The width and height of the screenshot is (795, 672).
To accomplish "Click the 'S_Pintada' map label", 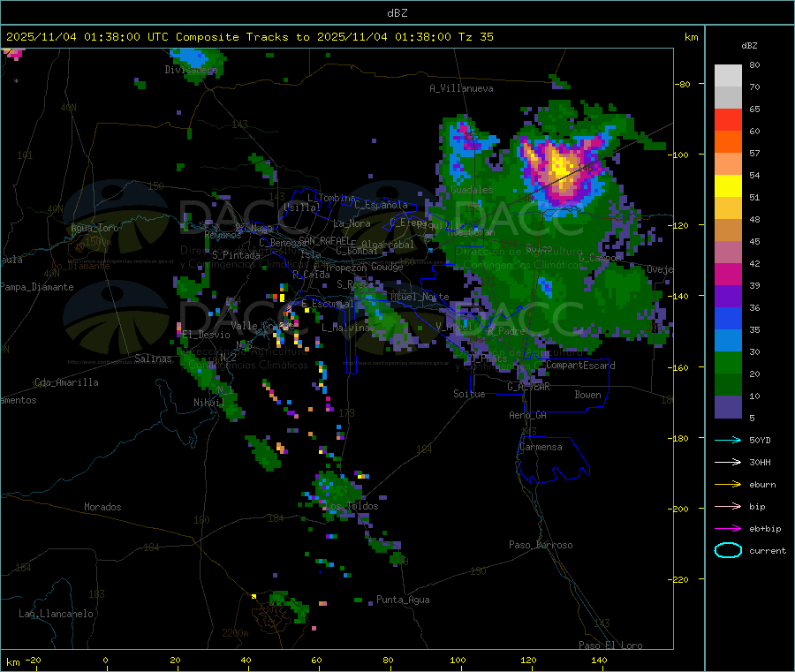I will (236, 255).
